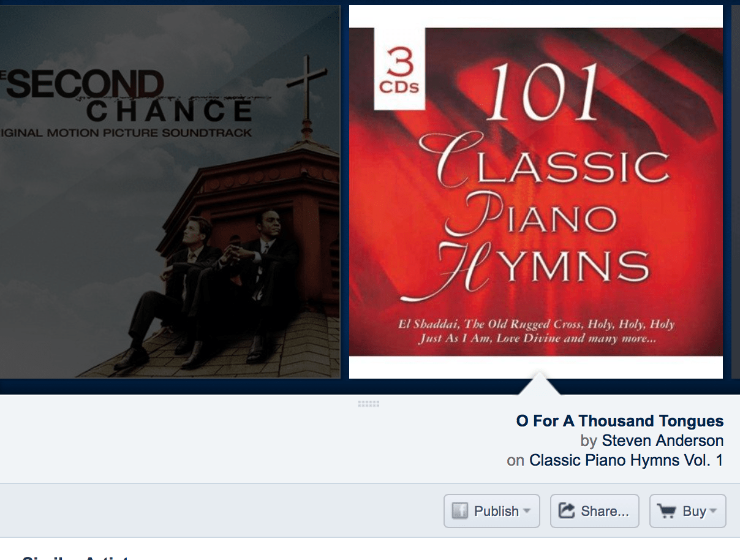Click the shopping cart icon
Image resolution: width=740 pixels, height=560 pixels.
pos(666,510)
